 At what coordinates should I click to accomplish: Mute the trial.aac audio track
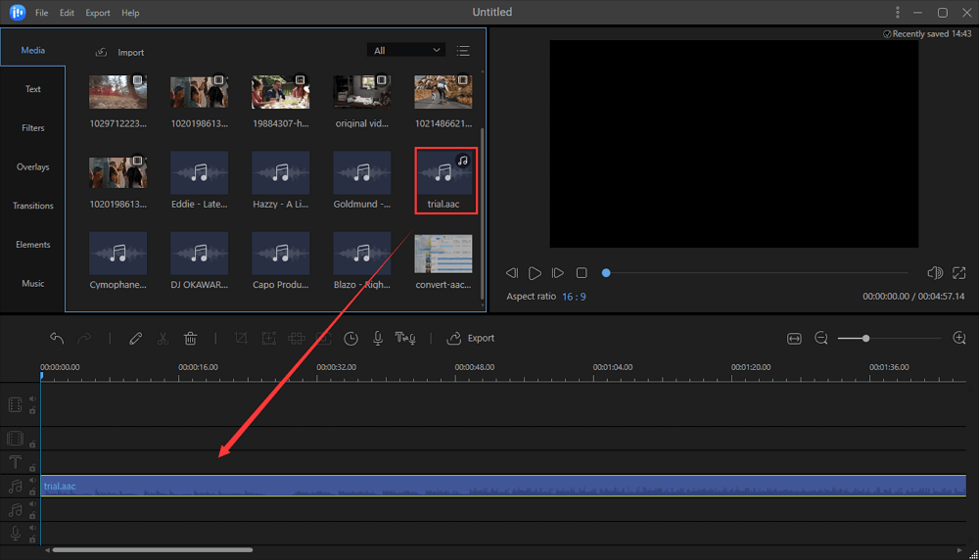32,481
